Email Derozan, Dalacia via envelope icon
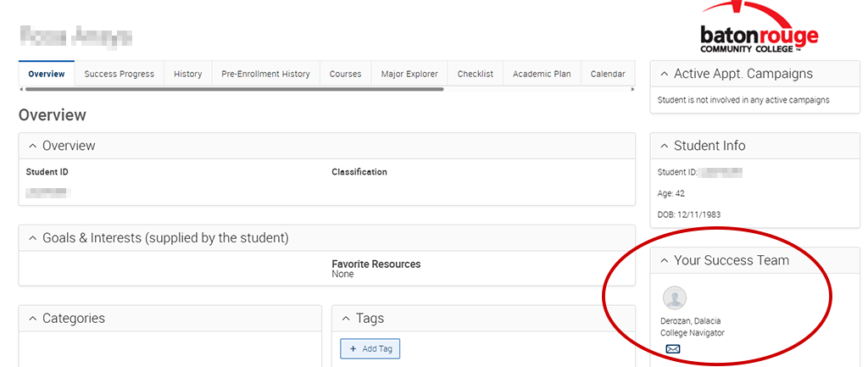The height and width of the screenshot is (367, 868). (672, 349)
